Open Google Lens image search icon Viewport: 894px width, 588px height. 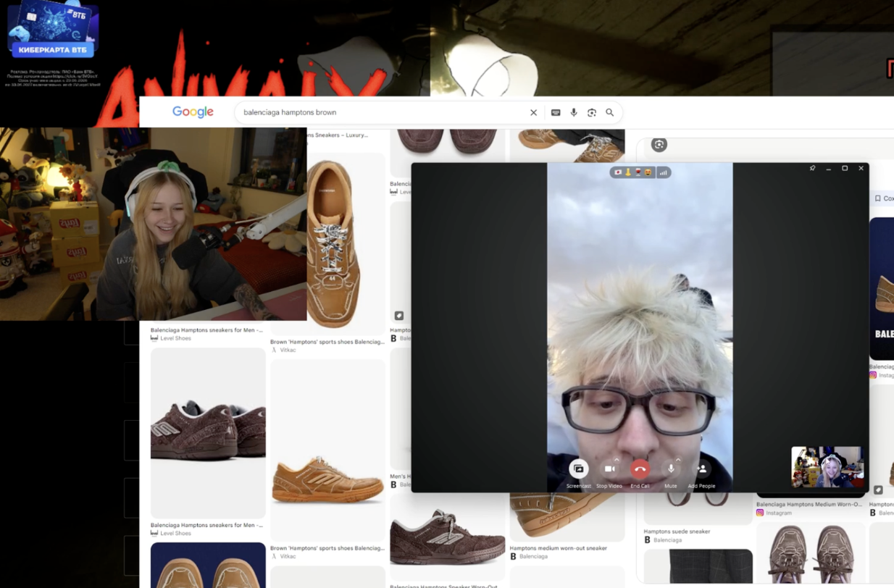(592, 112)
